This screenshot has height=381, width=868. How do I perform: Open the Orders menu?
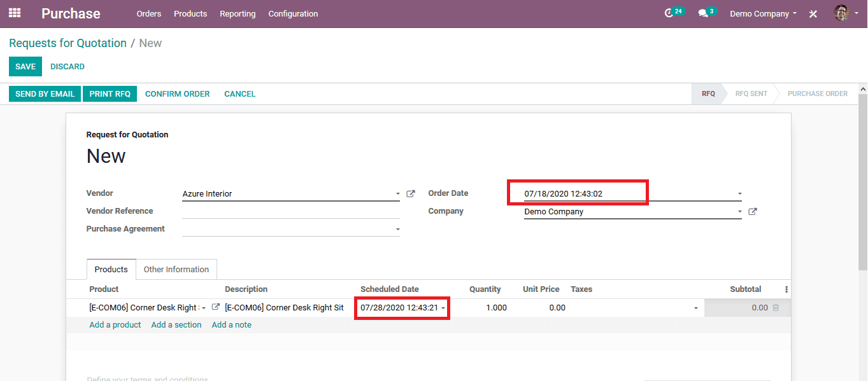pos(149,13)
